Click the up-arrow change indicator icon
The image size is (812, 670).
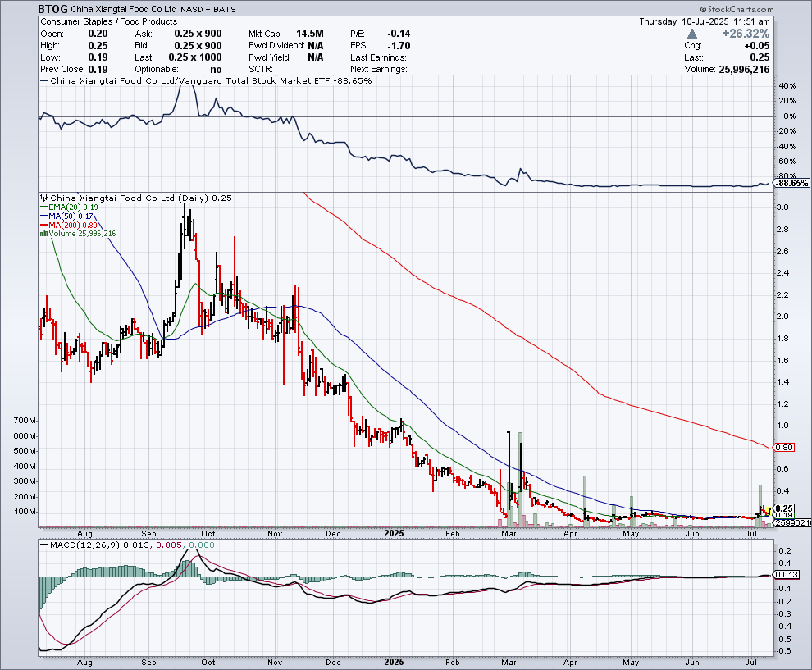pyautogui.click(x=692, y=34)
